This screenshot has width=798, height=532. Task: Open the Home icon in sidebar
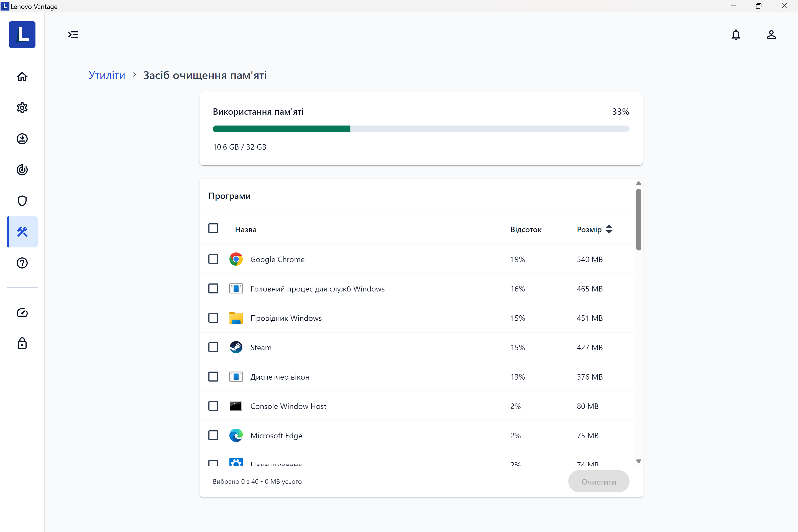22,77
